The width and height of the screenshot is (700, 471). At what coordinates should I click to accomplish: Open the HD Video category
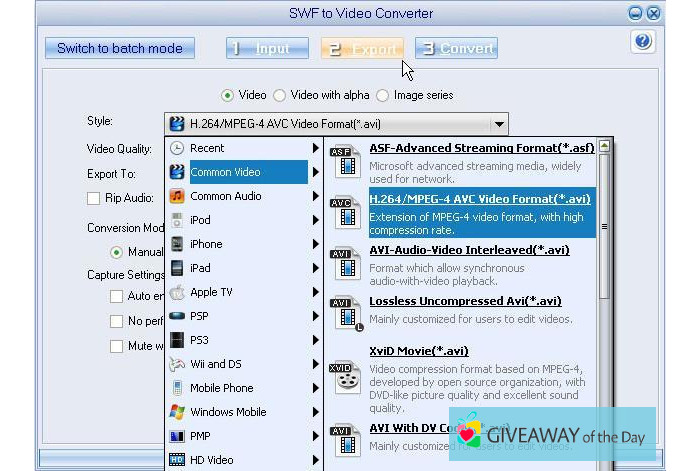(x=212, y=460)
